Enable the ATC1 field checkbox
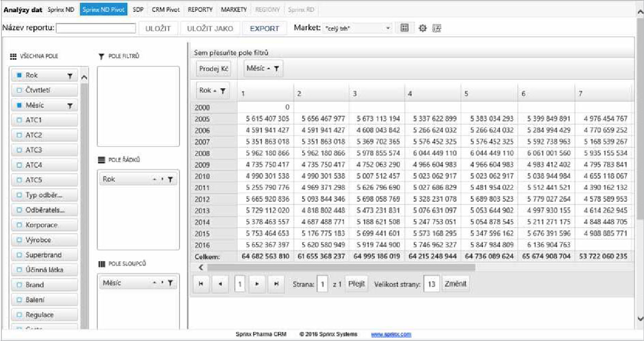 point(19,120)
